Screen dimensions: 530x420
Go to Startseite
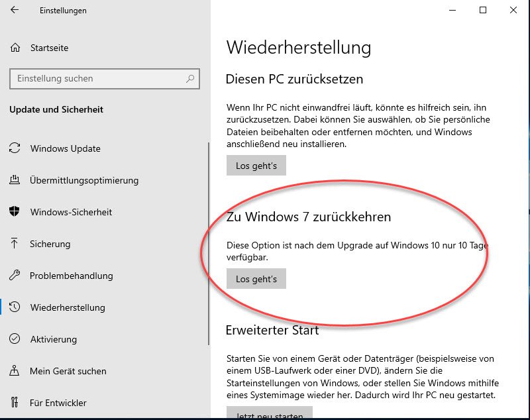point(49,48)
